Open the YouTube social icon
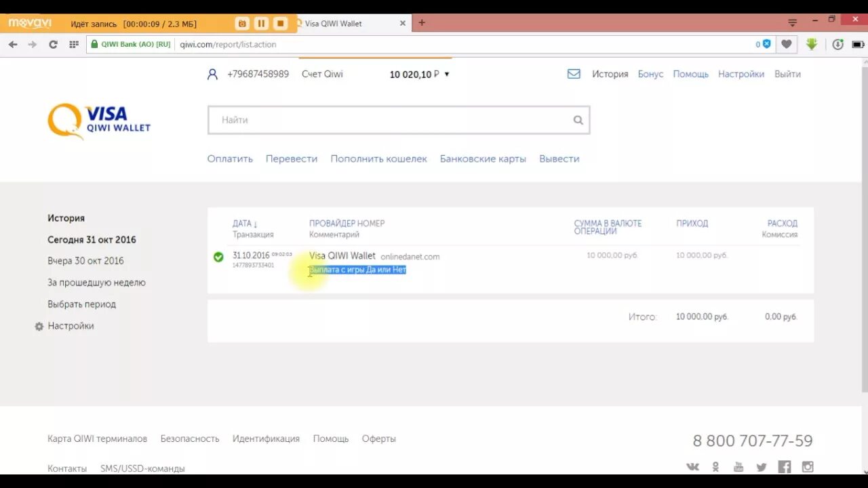This screenshot has height=488, width=868. coord(738,466)
